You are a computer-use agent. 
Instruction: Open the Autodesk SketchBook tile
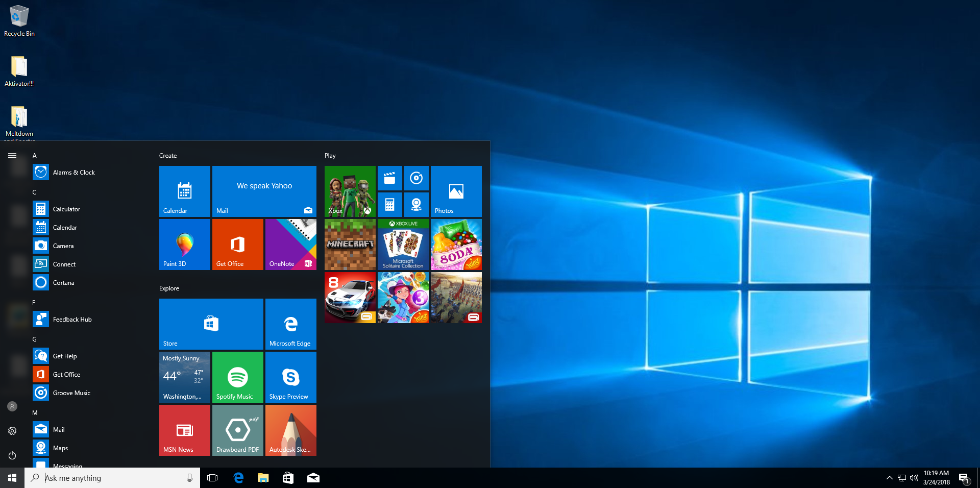coord(291,430)
